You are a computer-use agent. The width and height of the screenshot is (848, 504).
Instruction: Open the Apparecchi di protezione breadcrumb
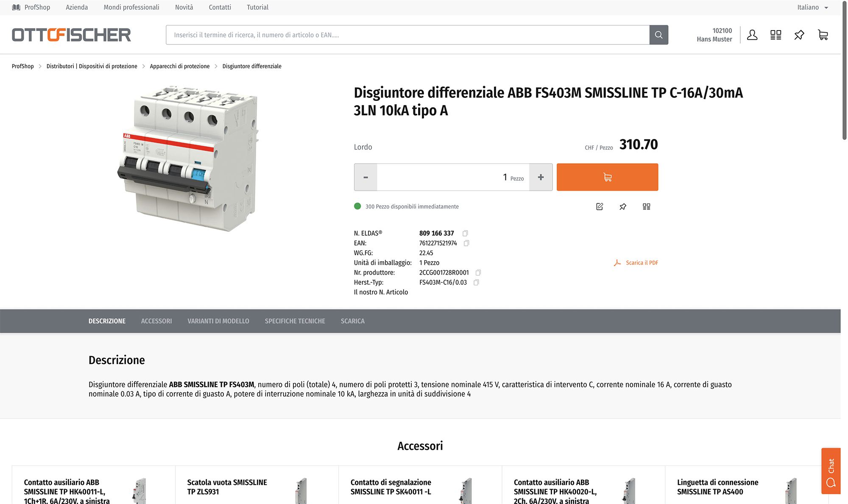[x=180, y=66]
